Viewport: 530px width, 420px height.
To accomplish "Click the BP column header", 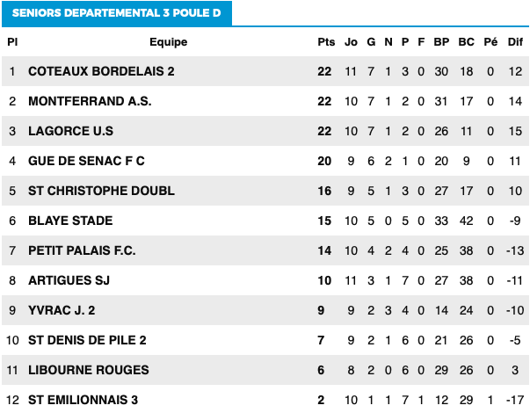I will [x=441, y=42].
